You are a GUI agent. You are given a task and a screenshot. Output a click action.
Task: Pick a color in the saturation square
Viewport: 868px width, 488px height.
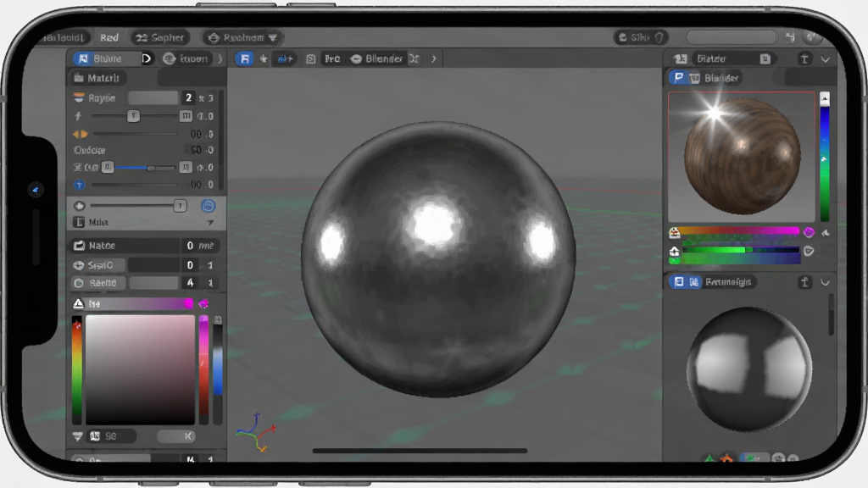[x=140, y=369]
